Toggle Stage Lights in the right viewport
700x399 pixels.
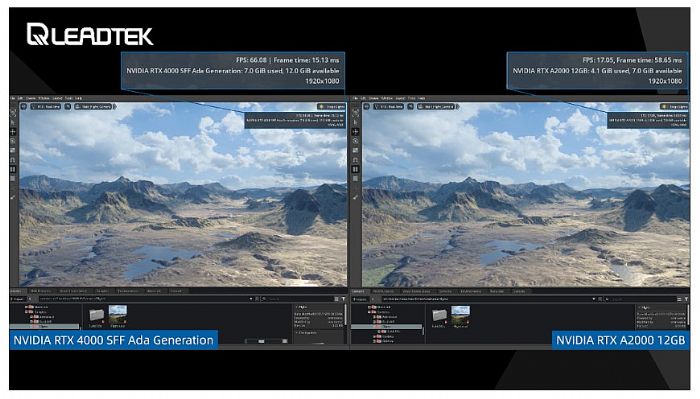pyautogui.click(x=674, y=107)
